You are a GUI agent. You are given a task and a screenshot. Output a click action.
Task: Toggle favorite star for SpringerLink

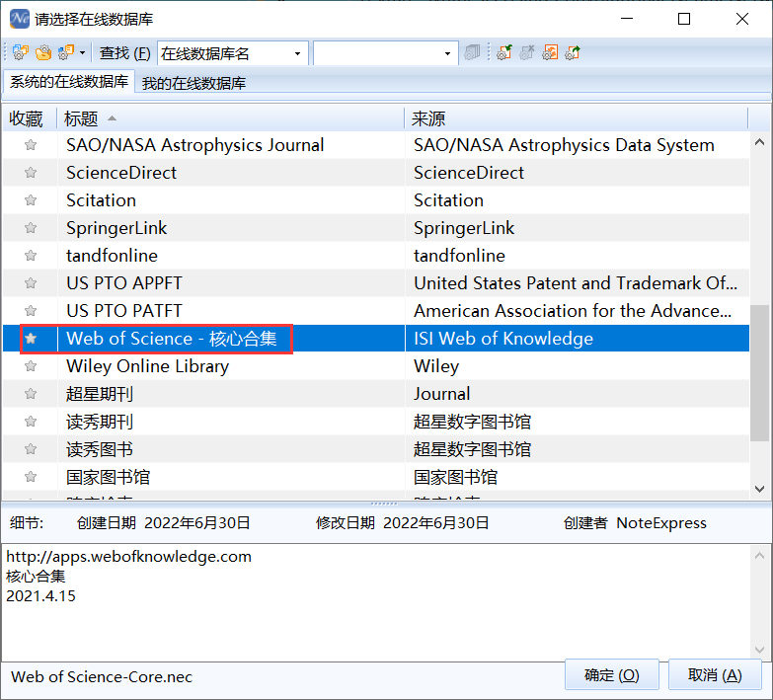31,228
